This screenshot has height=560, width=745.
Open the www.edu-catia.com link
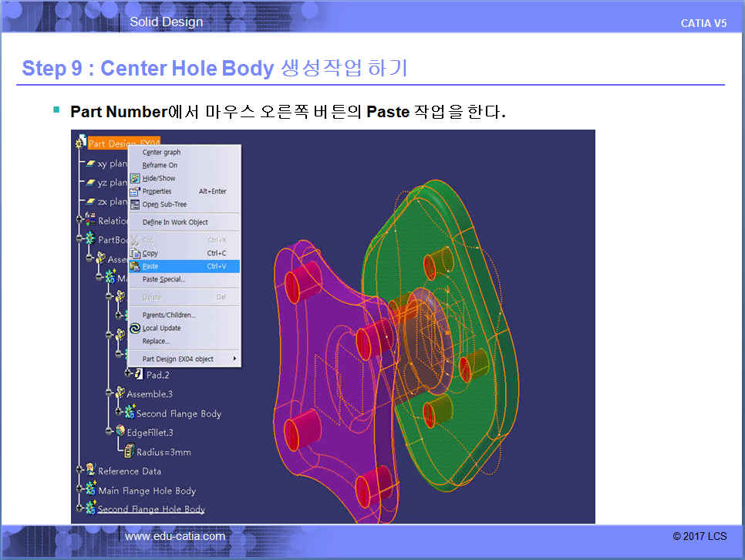[x=175, y=536]
